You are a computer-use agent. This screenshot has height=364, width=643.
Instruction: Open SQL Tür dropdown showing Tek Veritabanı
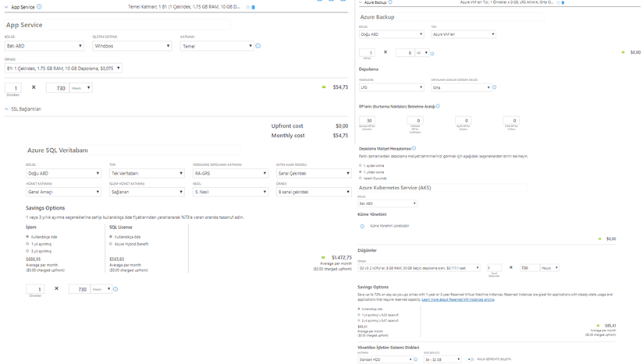147,173
